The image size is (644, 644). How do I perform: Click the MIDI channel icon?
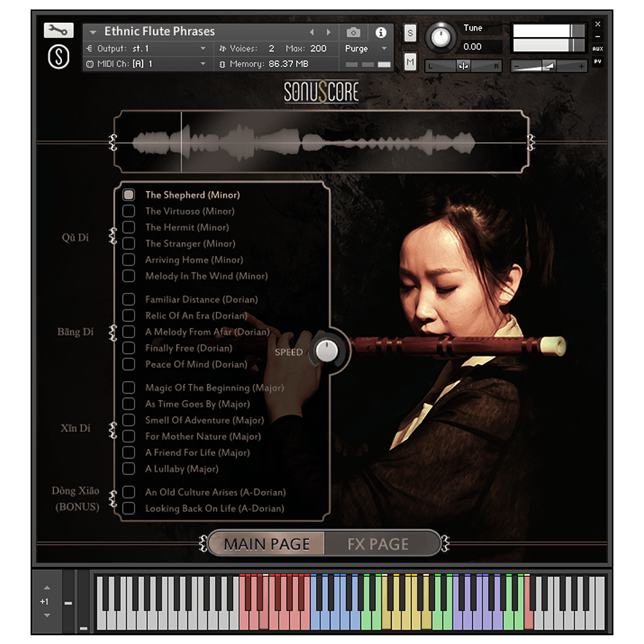point(90,64)
